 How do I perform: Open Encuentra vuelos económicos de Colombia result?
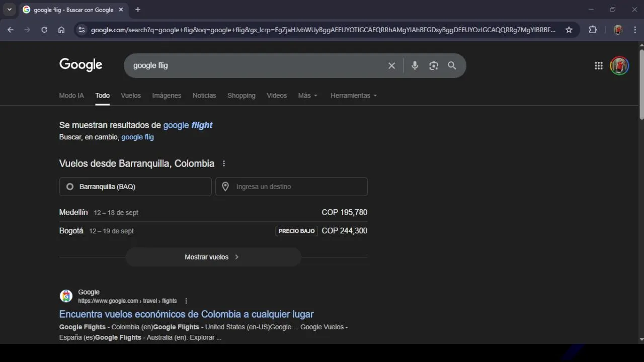tap(186, 314)
